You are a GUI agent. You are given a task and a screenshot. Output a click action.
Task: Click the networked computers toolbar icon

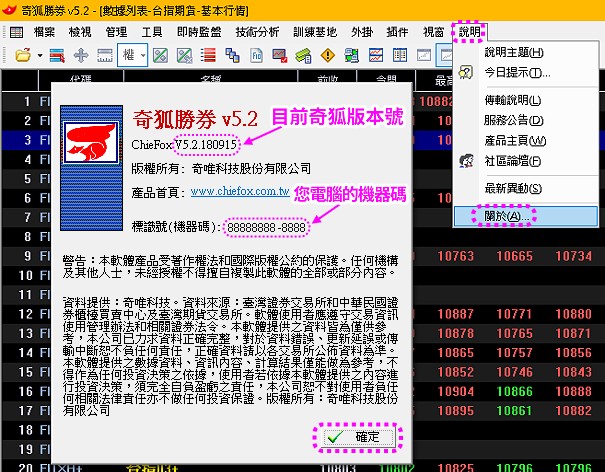point(352,56)
